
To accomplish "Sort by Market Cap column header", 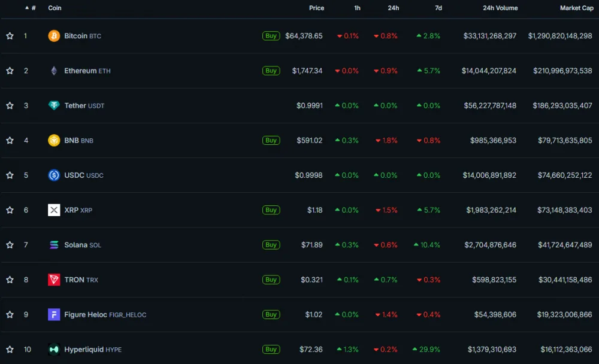I will tap(576, 8).
